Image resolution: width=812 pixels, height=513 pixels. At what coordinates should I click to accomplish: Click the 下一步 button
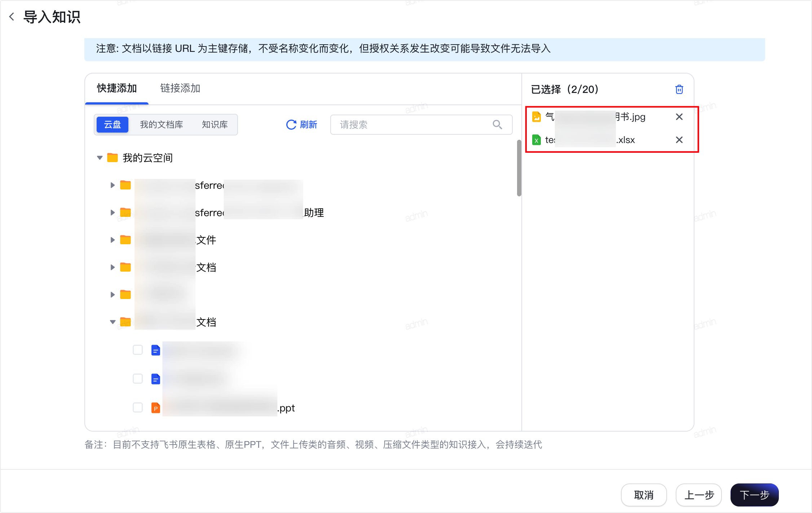click(754, 495)
